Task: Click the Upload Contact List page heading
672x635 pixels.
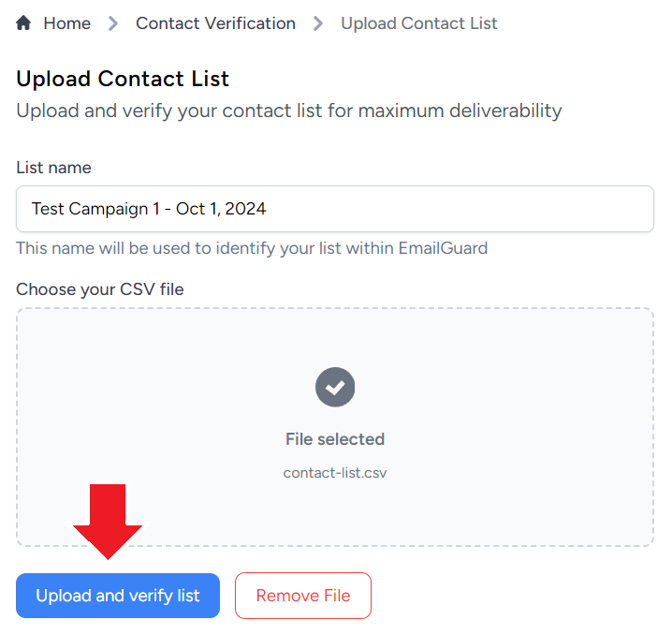Action: [123, 79]
